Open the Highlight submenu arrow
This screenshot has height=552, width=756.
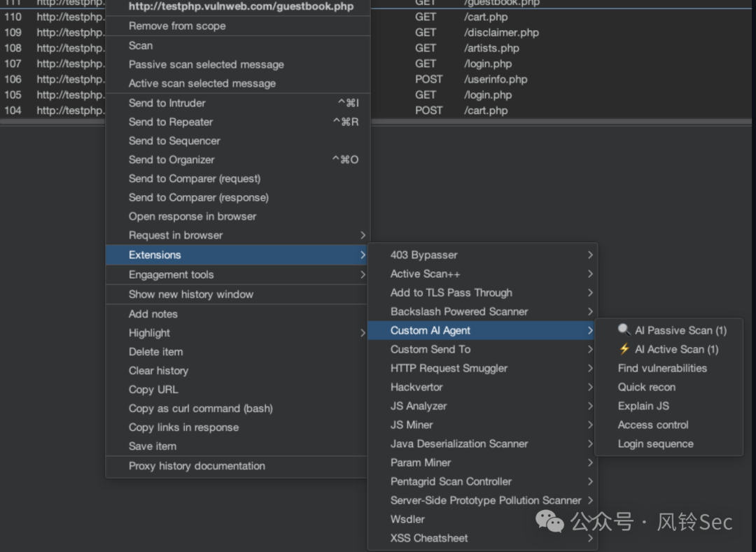(x=363, y=333)
